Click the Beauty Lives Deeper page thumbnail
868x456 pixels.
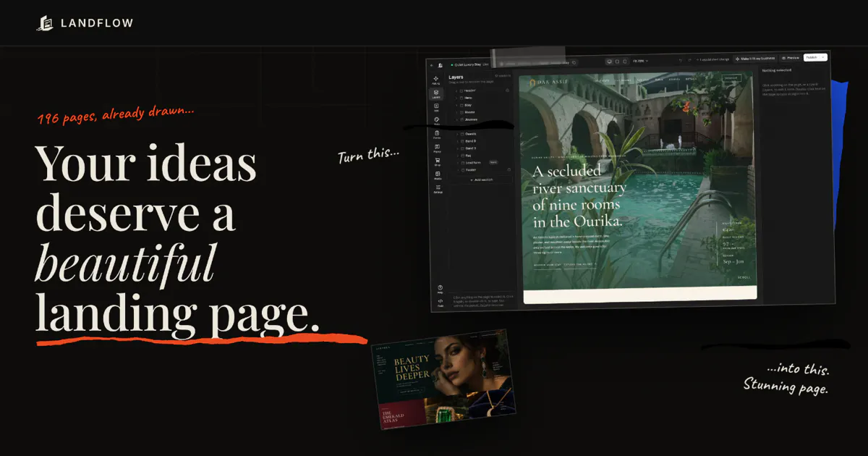[x=443, y=379]
